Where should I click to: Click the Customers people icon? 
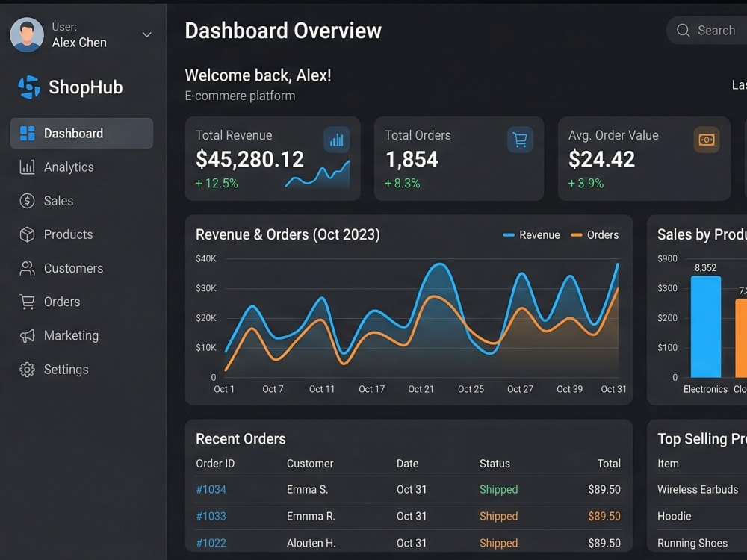27,269
